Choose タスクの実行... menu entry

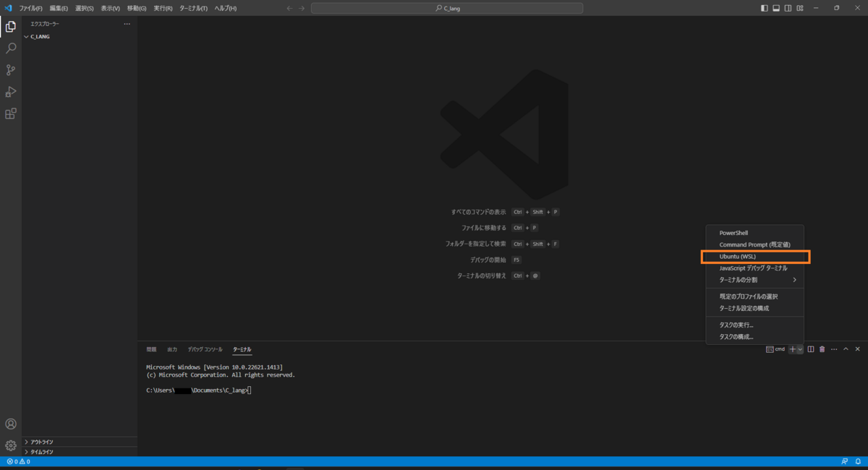(755, 325)
